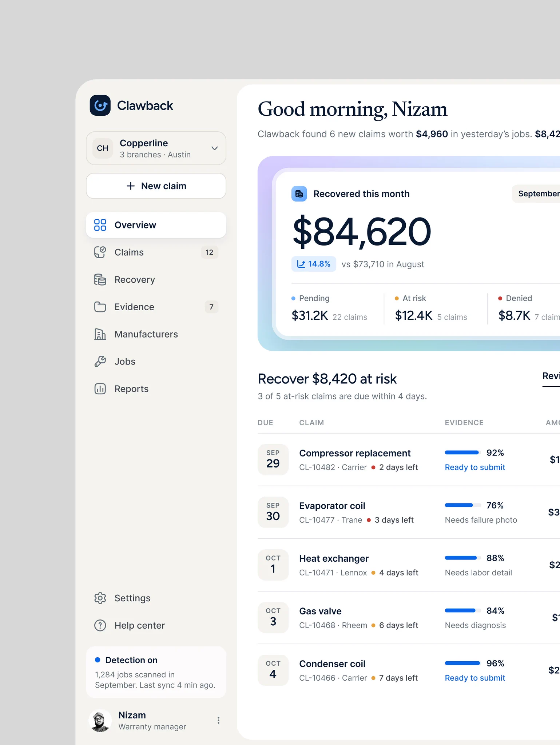Select the Manufacturers building icon
Image resolution: width=560 pixels, height=745 pixels.
point(100,334)
